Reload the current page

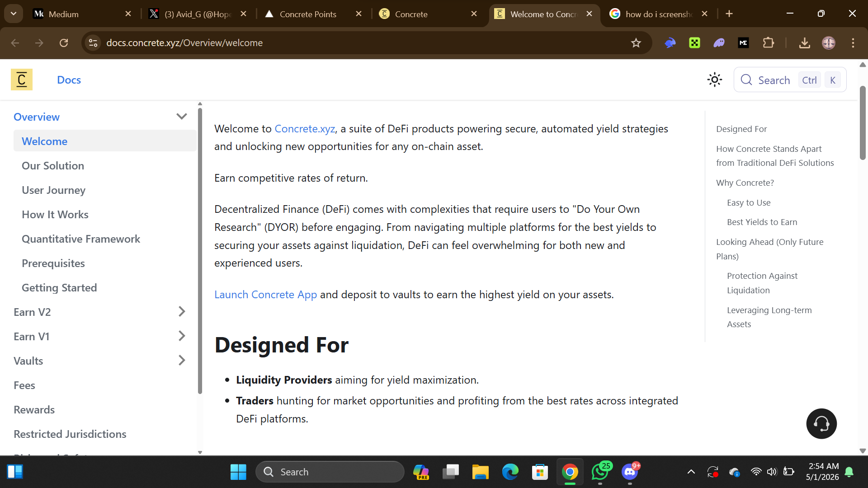pos(64,43)
